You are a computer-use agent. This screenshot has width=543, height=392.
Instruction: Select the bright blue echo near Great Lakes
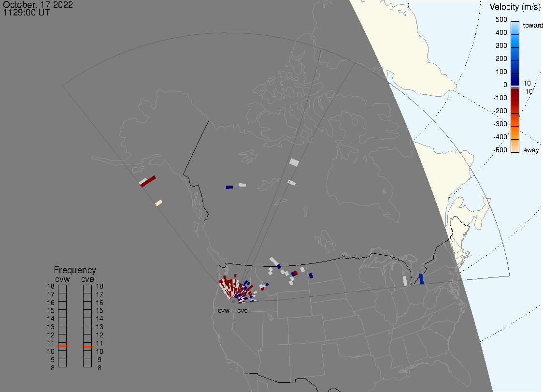[x=421, y=278]
